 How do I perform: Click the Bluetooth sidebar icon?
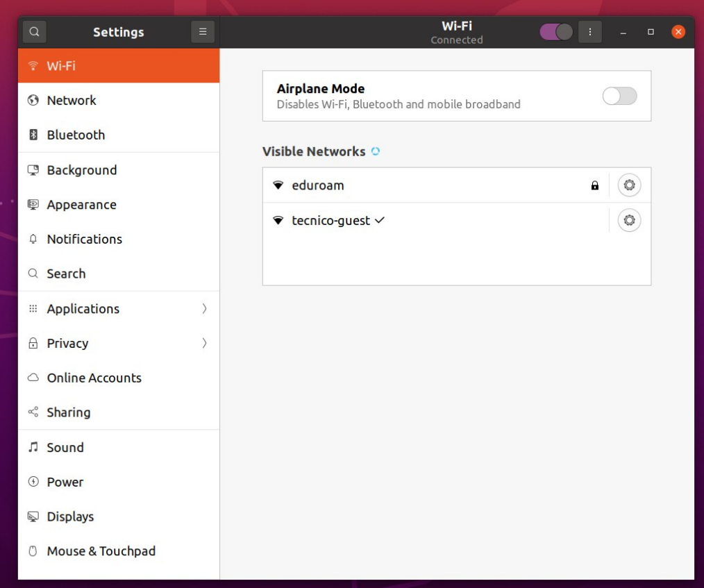33,135
